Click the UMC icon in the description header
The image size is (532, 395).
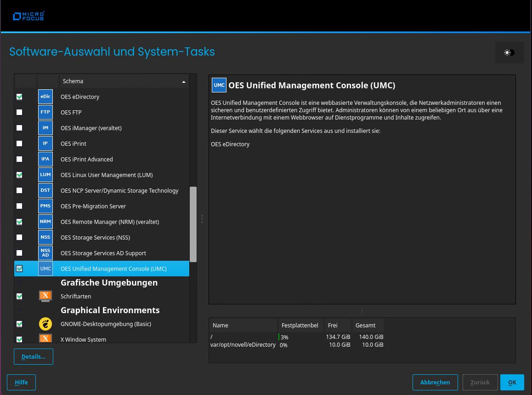219,85
